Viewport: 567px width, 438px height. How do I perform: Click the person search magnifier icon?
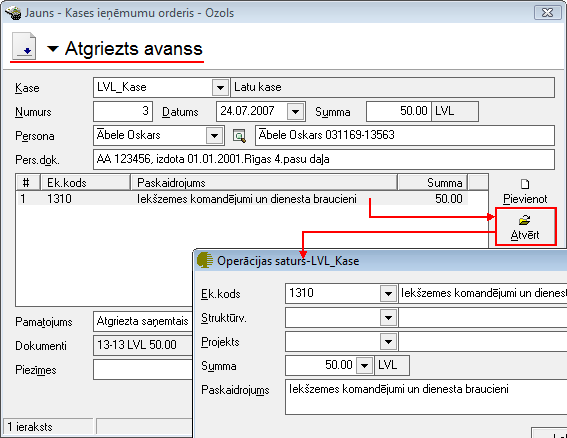239,136
